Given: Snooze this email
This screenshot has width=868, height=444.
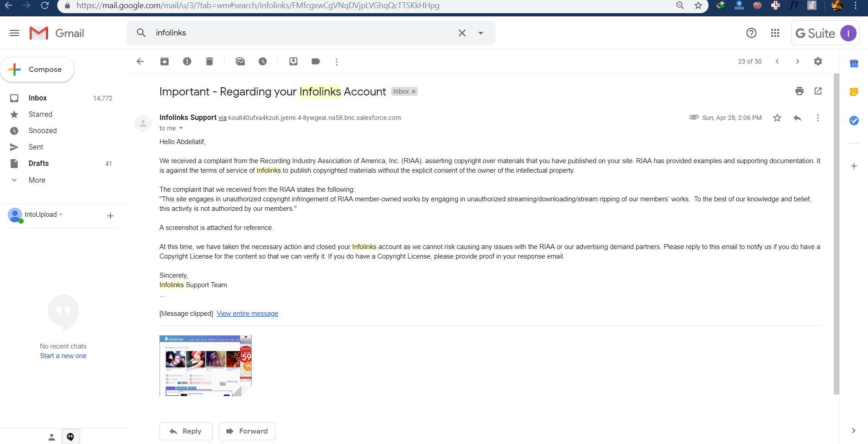Looking at the screenshot, I should pyautogui.click(x=263, y=61).
